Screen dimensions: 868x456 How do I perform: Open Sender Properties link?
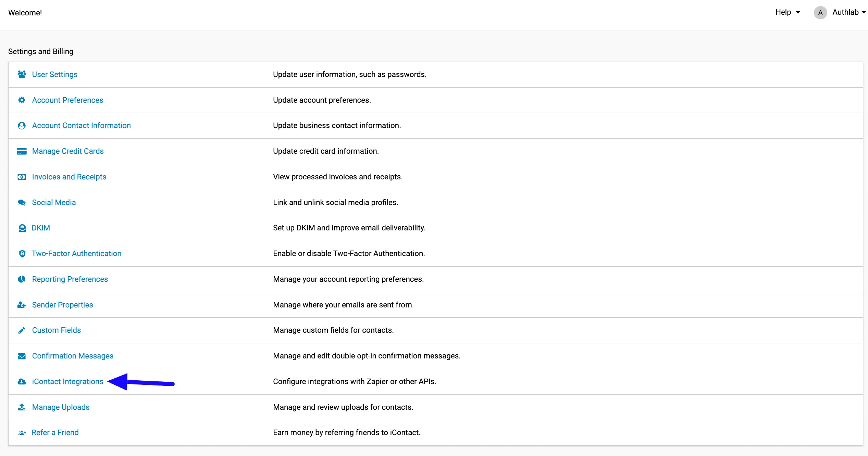[x=62, y=305]
